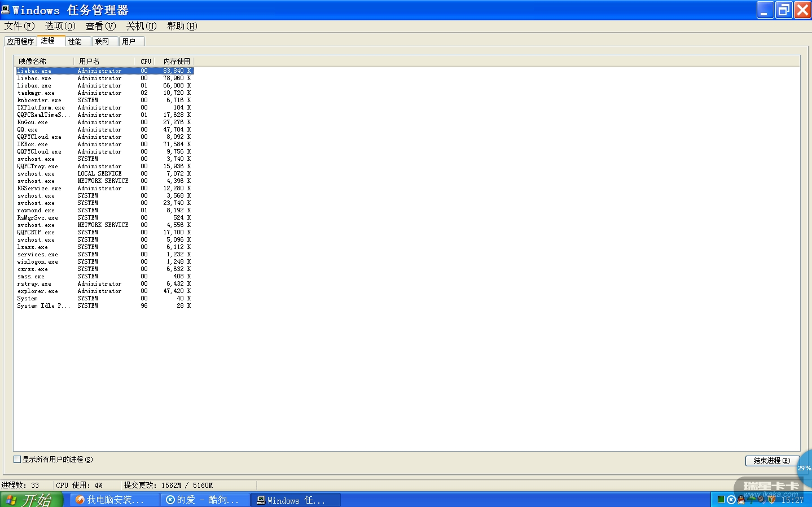The height and width of the screenshot is (507, 812).
Task: Select QQPYCloud.exe row using 9,756 K
Action: pyautogui.click(x=104, y=151)
